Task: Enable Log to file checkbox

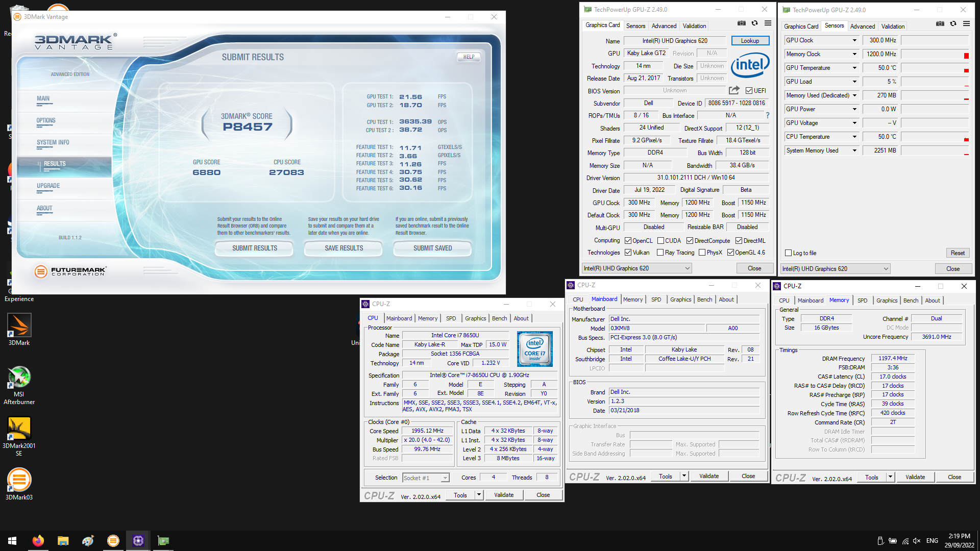Action: pyautogui.click(x=788, y=253)
